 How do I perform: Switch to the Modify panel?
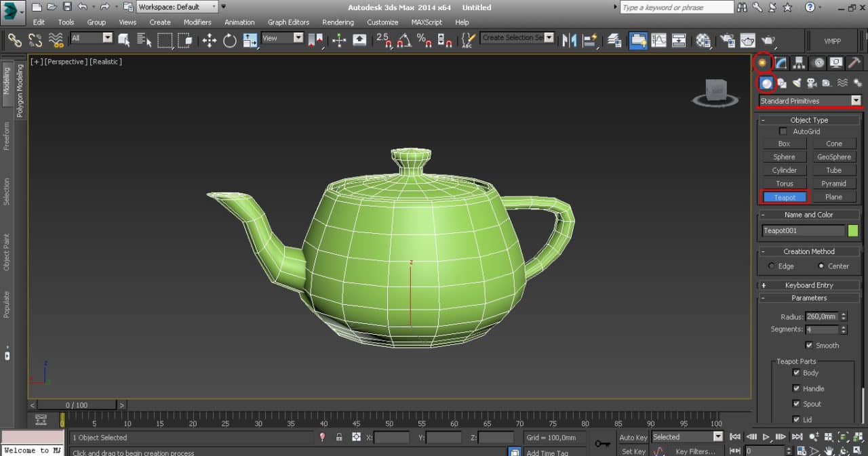[x=781, y=62]
